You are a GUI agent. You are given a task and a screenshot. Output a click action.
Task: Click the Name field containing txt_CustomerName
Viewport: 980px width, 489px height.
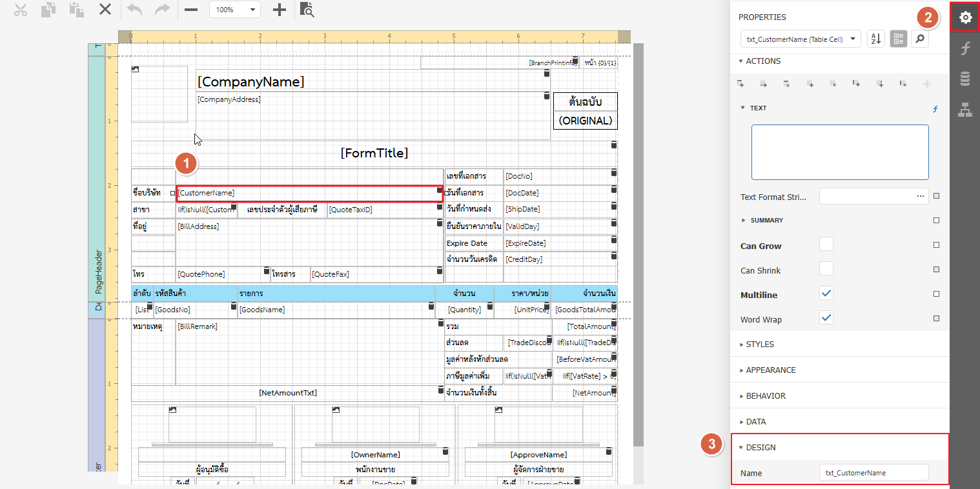873,473
